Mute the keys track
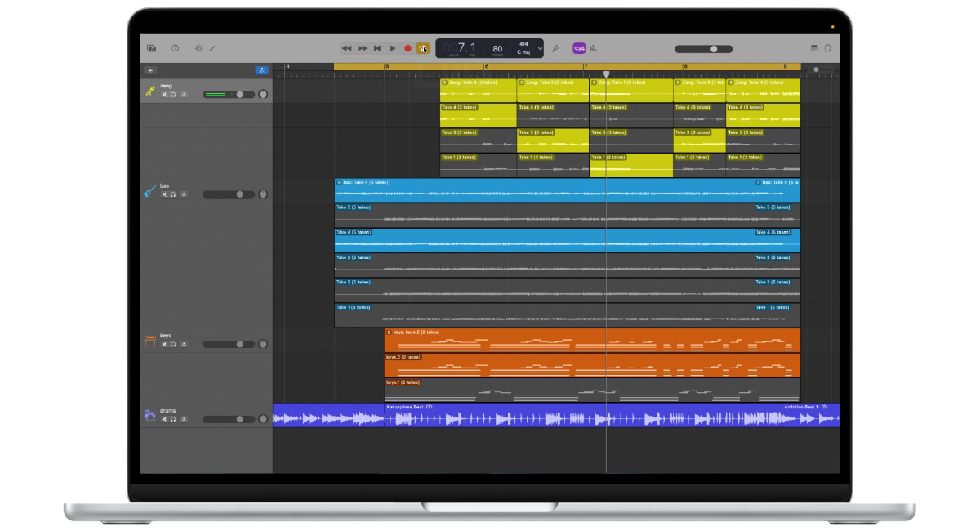 coord(164,344)
